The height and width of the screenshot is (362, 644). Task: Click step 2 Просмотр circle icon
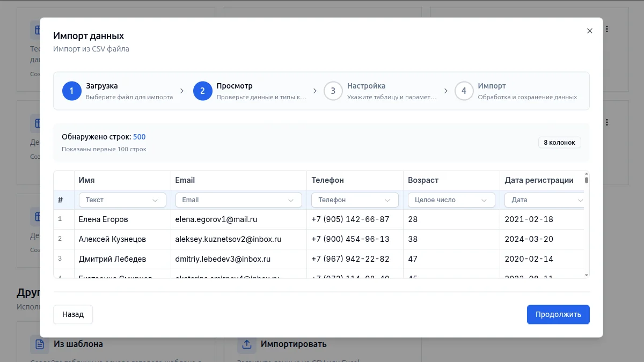(x=202, y=91)
